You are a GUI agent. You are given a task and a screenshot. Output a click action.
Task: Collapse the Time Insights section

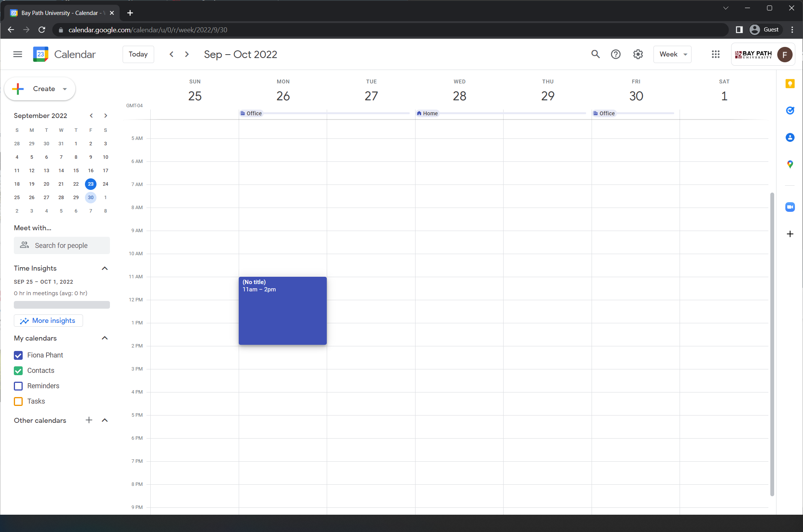(105, 268)
